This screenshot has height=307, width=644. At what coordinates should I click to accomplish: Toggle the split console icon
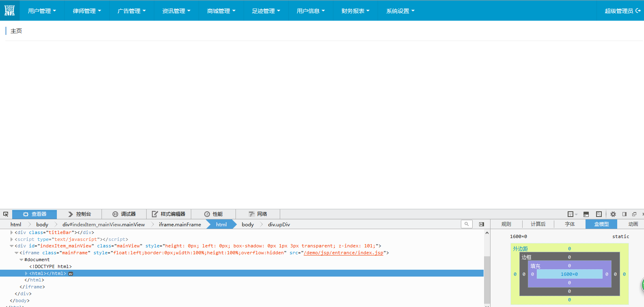pos(586,214)
